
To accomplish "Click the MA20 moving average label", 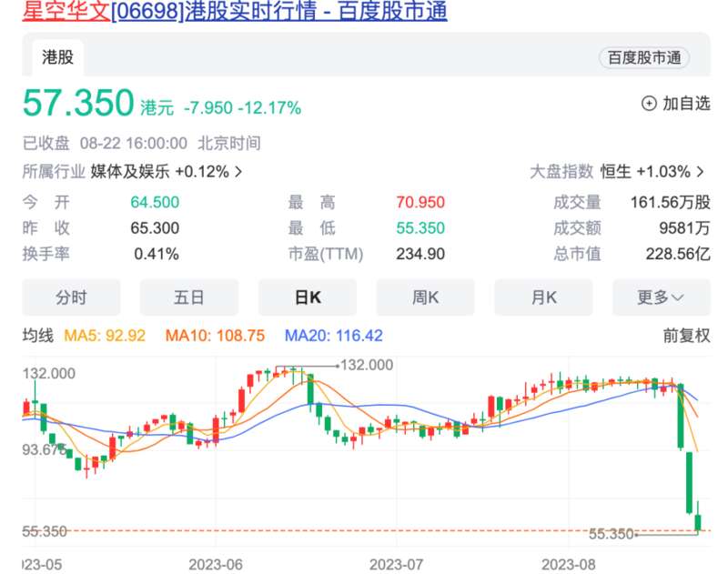I will click(334, 336).
